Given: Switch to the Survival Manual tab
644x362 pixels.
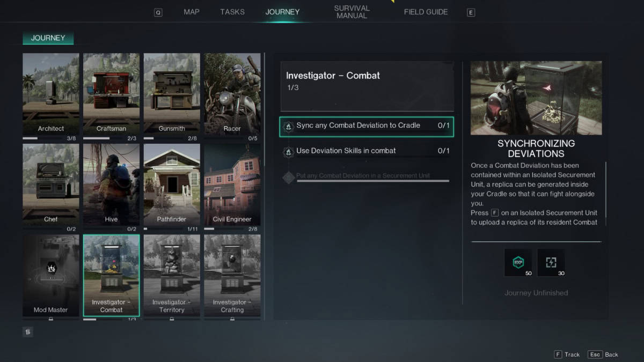Looking at the screenshot, I should (x=351, y=11).
